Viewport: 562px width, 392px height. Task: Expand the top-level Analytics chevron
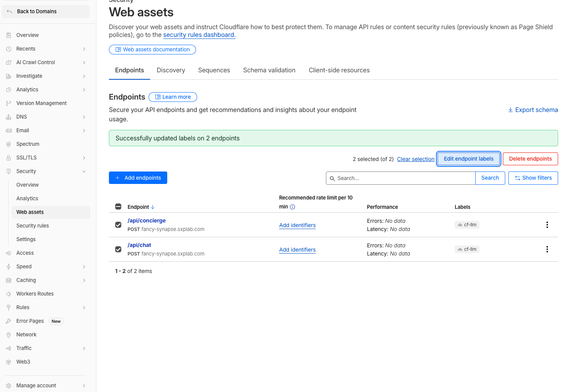[84, 90]
